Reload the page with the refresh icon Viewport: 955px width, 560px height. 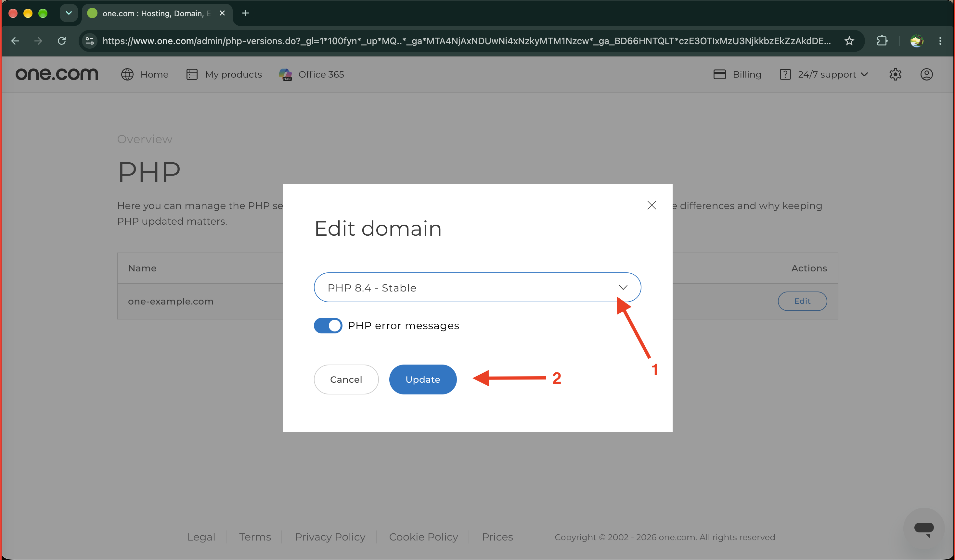(x=62, y=41)
